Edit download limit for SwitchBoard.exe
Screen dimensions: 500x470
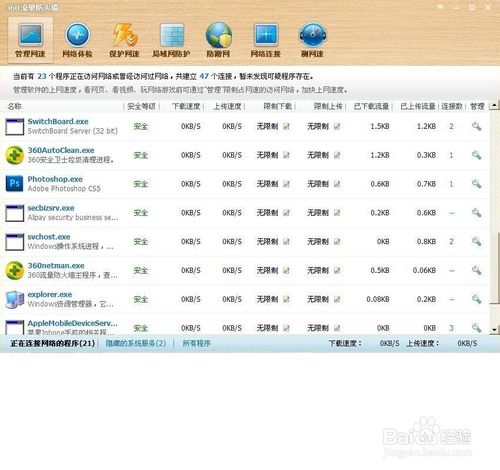pos(286,126)
